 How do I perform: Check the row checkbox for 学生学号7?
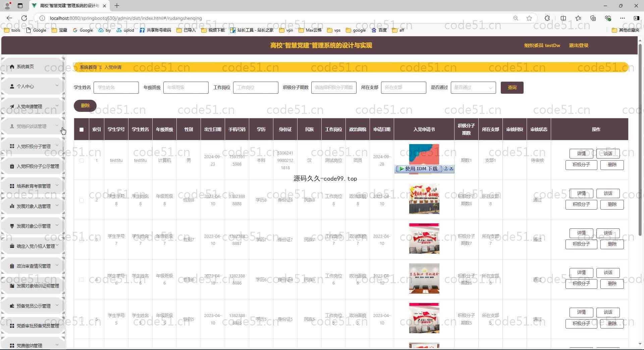point(82,240)
